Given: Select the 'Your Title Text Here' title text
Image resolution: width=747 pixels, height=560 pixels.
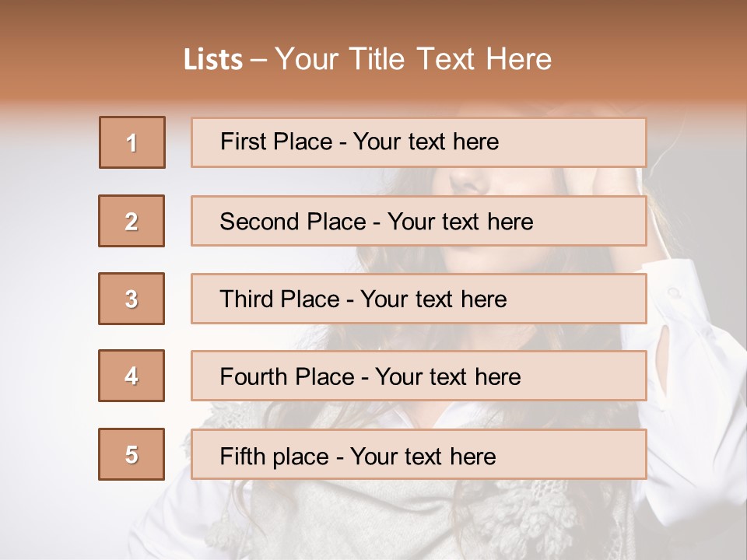Looking at the screenshot, I should tap(413, 60).
